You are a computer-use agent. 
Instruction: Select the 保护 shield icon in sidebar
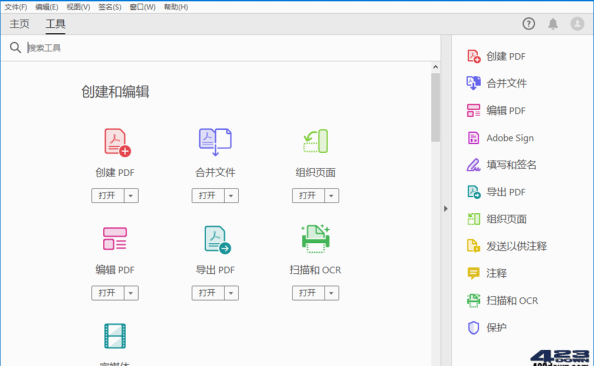pyautogui.click(x=474, y=328)
